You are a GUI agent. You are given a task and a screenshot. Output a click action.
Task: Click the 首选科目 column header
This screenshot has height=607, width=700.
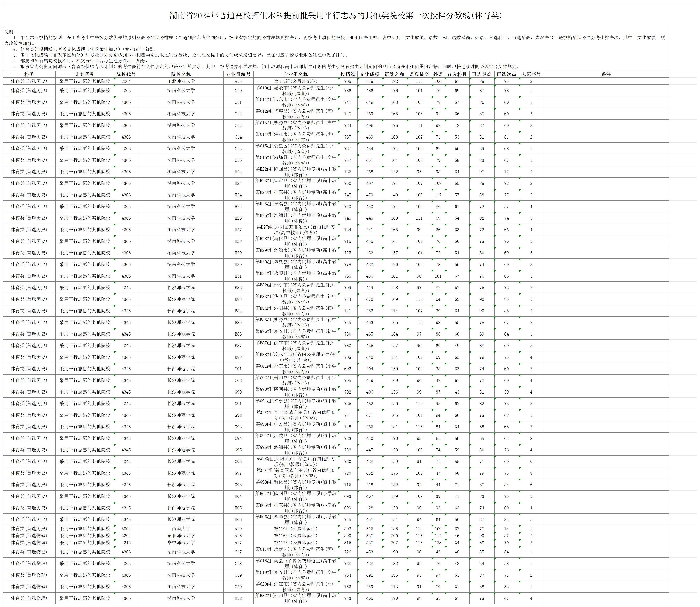point(457,74)
